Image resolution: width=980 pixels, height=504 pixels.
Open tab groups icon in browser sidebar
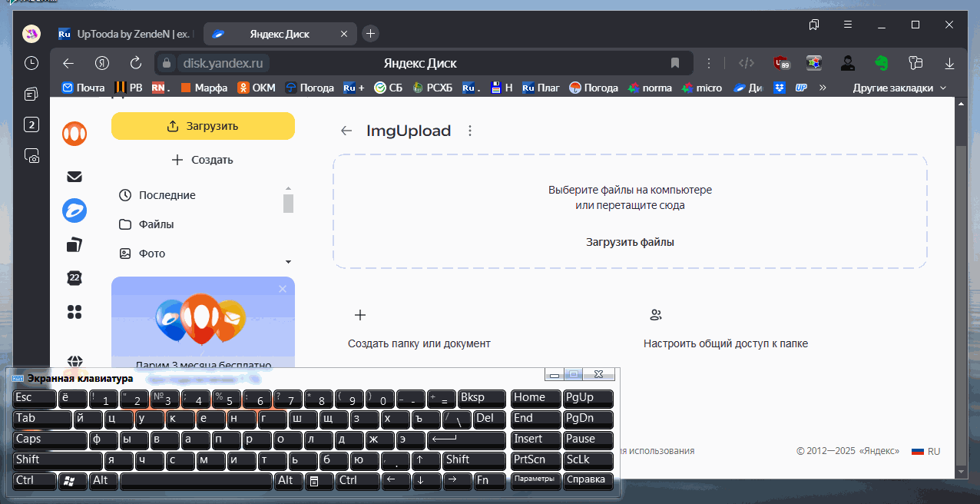tap(31, 94)
